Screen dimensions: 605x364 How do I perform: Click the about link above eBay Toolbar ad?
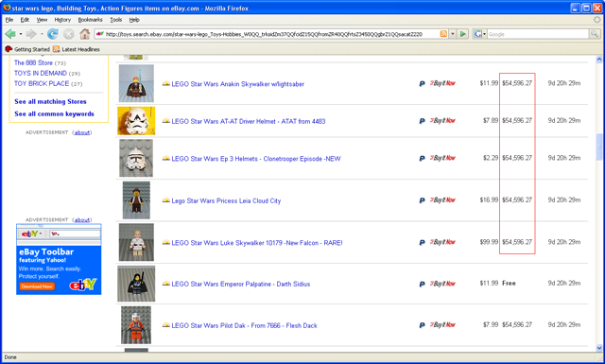pos(82,219)
